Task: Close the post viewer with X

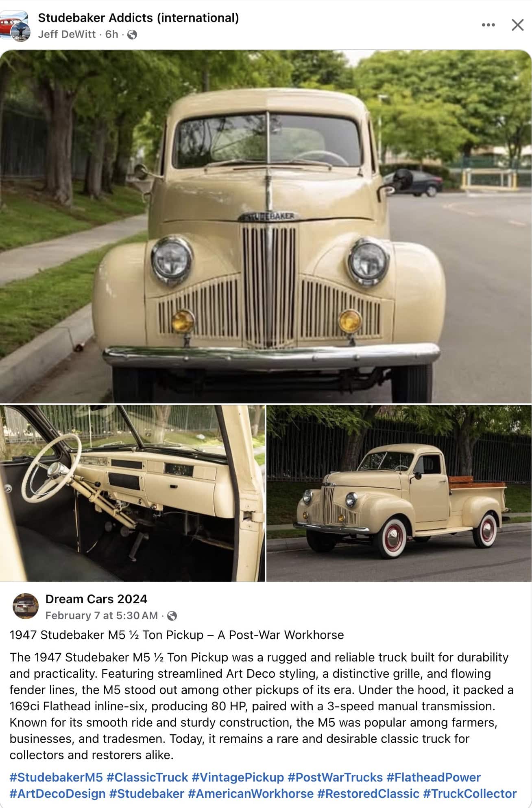Action: [x=517, y=25]
